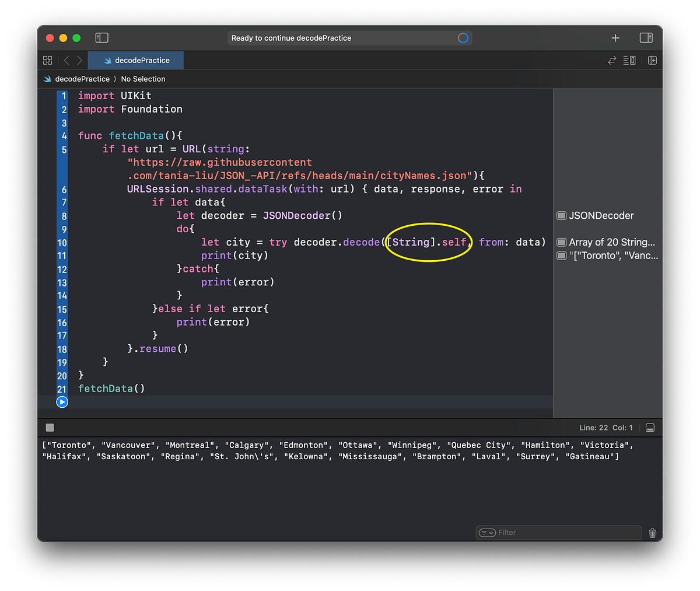Image resolution: width=700 pixels, height=591 pixels.
Task: Hide the debug area using bottom-right icon
Action: 650,427
